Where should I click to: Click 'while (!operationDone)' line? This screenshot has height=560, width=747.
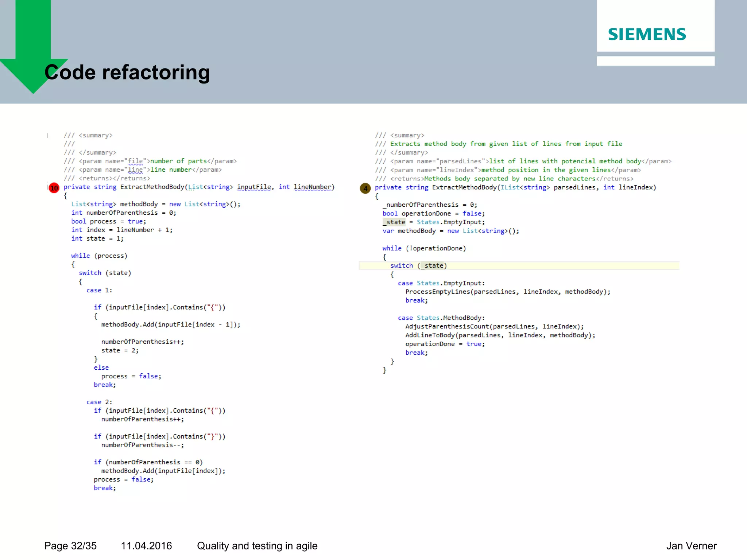pyautogui.click(x=424, y=248)
